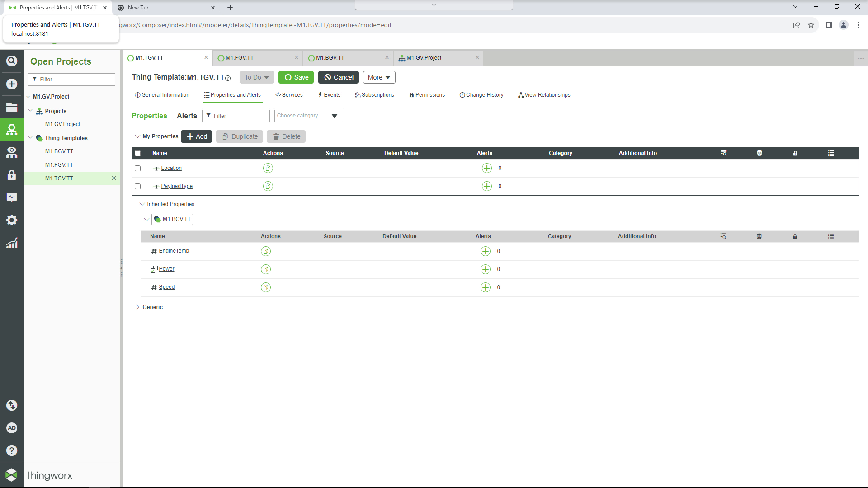
Task: Click the Import/Export icon in sidebar
Action: pyautogui.click(x=12, y=405)
